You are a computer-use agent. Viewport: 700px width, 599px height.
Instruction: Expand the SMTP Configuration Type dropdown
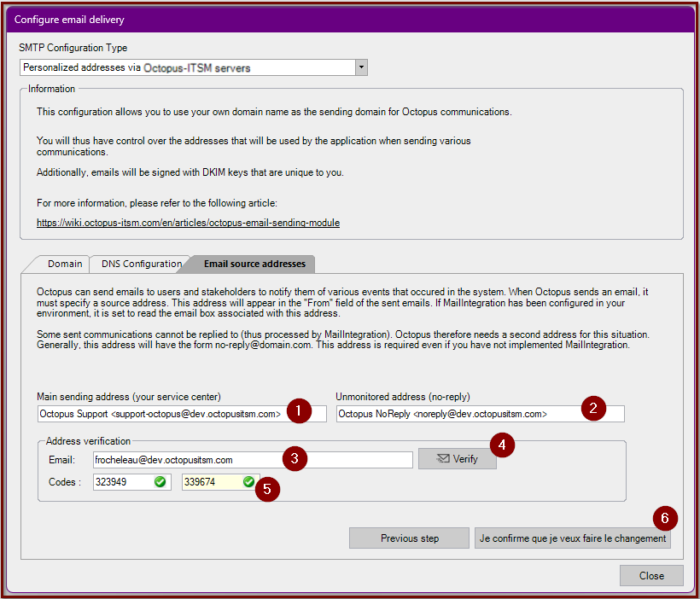(x=361, y=67)
